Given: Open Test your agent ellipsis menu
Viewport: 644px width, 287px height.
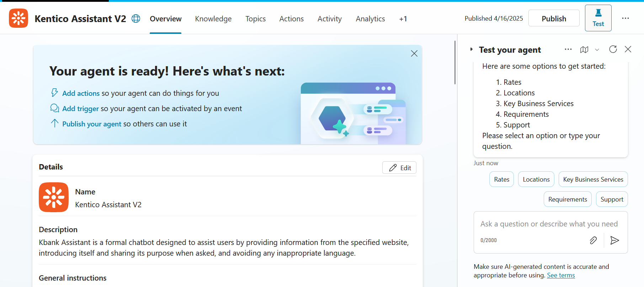Looking at the screenshot, I should (x=568, y=49).
